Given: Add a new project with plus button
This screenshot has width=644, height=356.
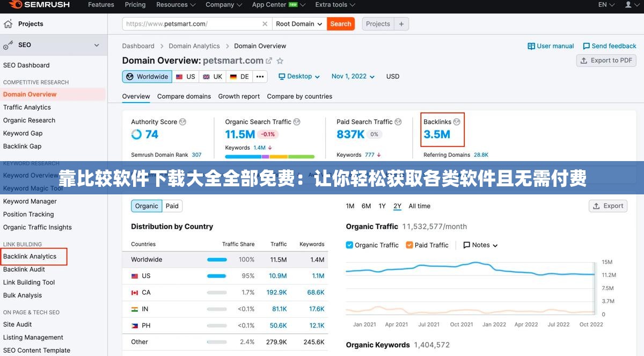Looking at the screenshot, I should pyautogui.click(x=401, y=24).
